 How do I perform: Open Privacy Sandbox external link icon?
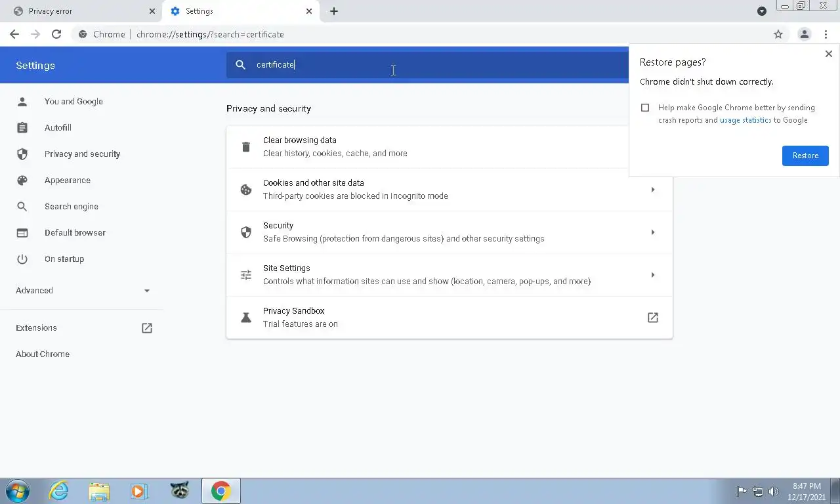pos(653,318)
